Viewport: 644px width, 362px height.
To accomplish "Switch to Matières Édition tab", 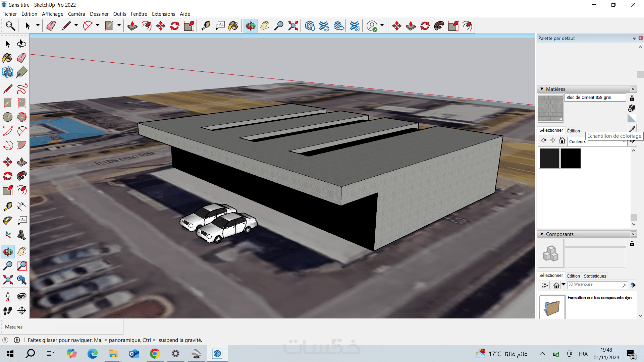I will (573, 131).
